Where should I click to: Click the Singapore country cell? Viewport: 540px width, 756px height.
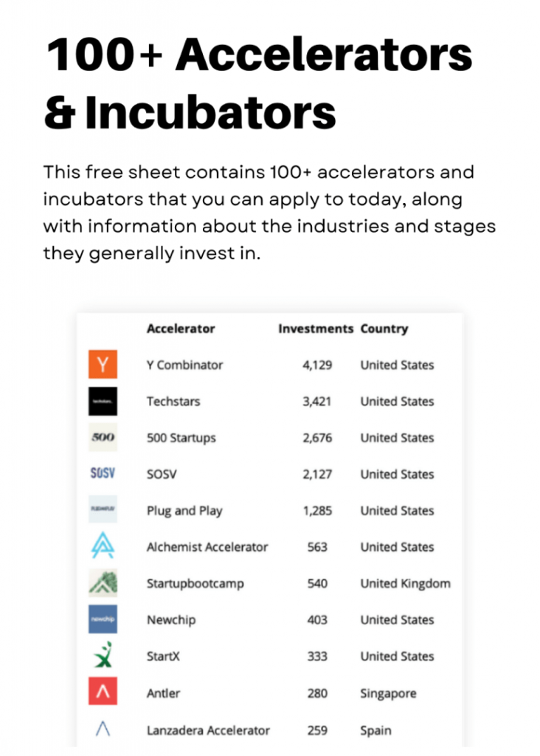click(x=388, y=693)
